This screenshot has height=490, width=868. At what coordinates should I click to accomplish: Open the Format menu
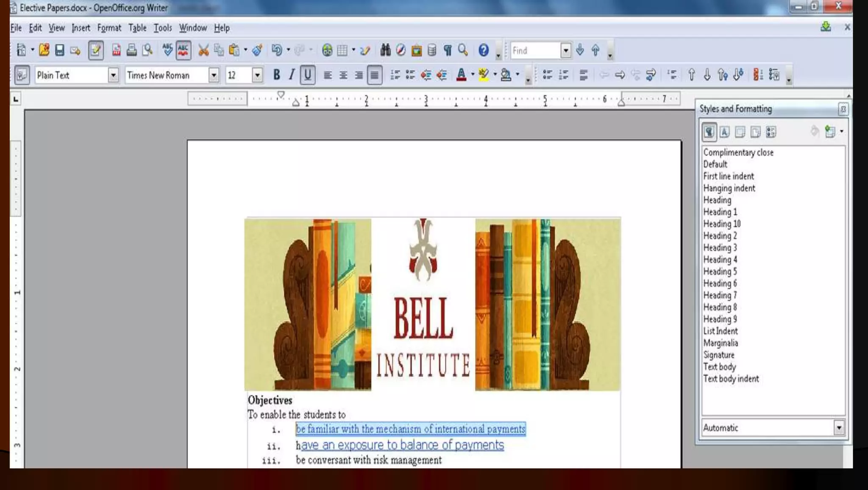click(109, 28)
